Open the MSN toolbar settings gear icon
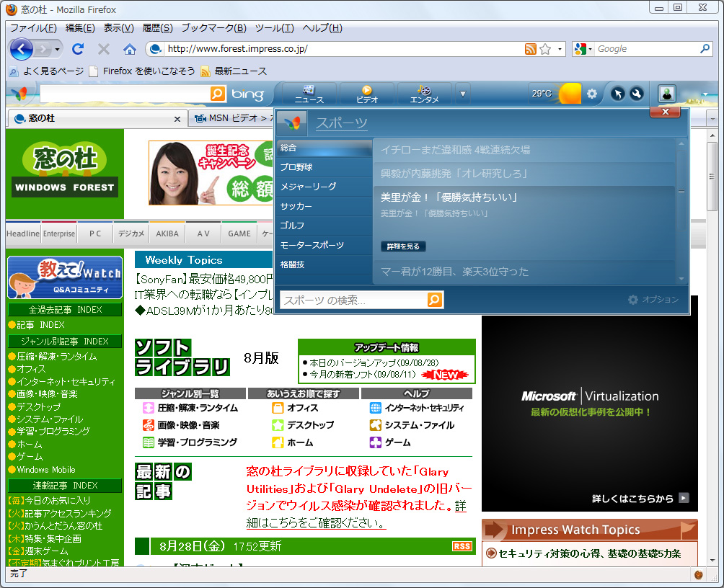This screenshot has height=588, width=724. [x=591, y=93]
